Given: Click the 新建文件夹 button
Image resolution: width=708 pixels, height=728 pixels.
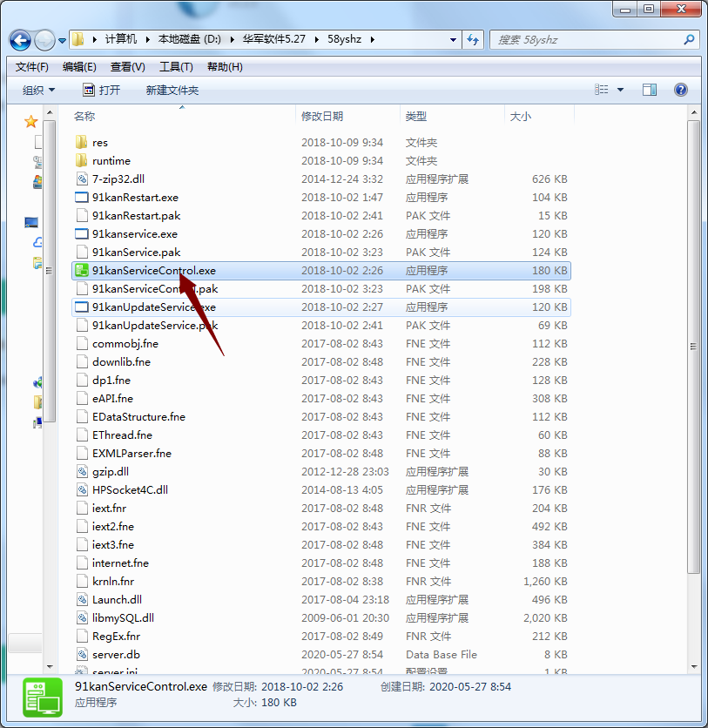Looking at the screenshot, I should pos(172,90).
